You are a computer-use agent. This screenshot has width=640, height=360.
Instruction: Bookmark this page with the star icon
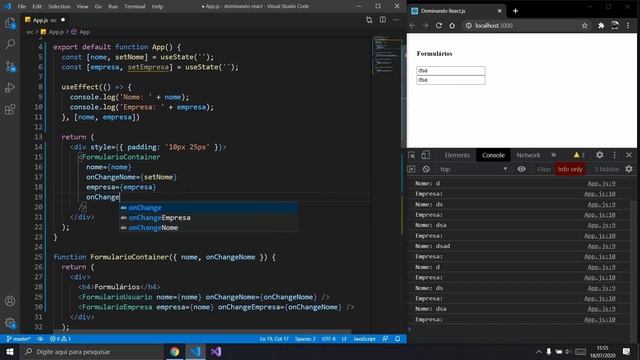click(x=584, y=25)
